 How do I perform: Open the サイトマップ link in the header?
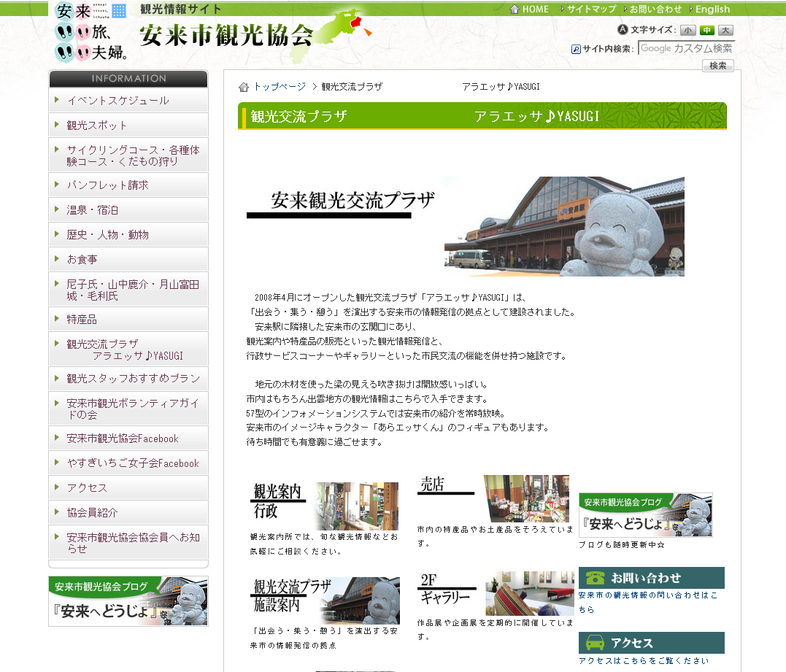[x=591, y=9]
